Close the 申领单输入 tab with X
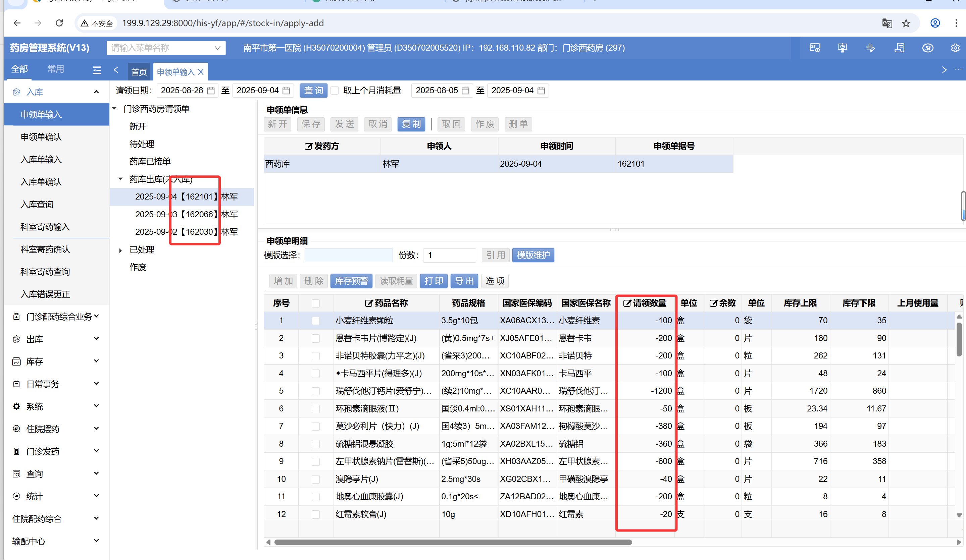The width and height of the screenshot is (966, 560). tap(201, 72)
